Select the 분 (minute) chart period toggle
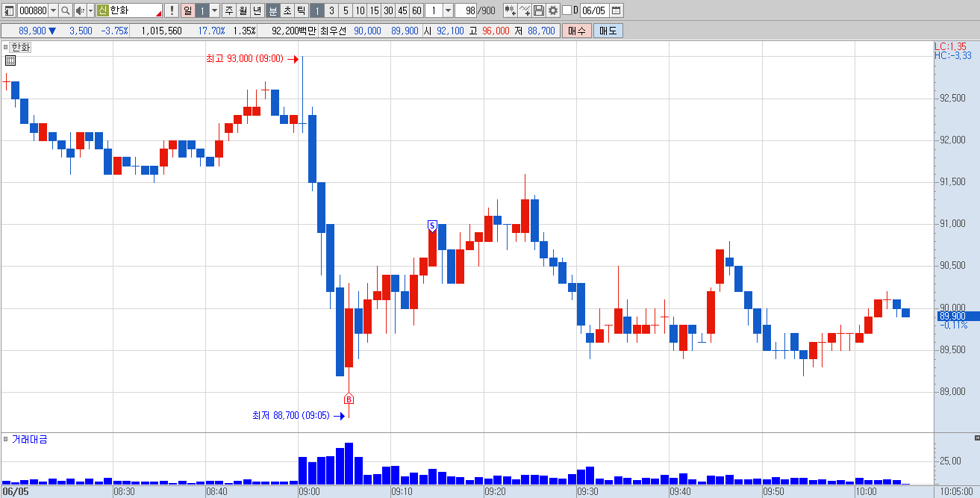Viewport: 980px width, 498px height. pos(272,10)
